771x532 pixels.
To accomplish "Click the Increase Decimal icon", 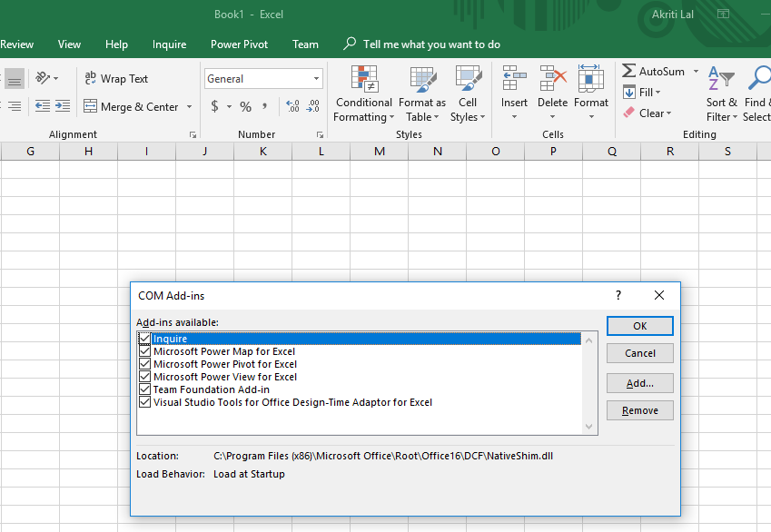I will [x=292, y=107].
